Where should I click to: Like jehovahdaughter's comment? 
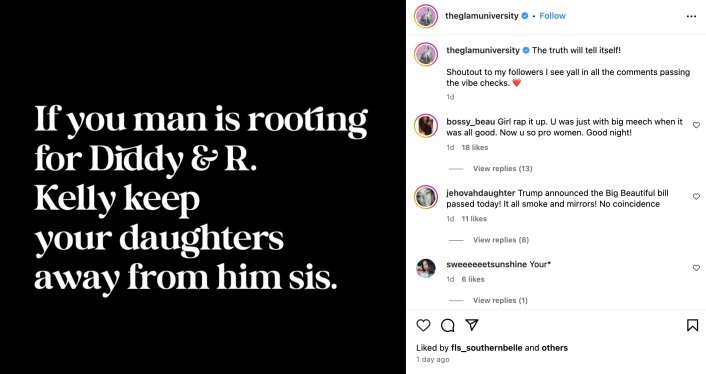tap(696, 197)
